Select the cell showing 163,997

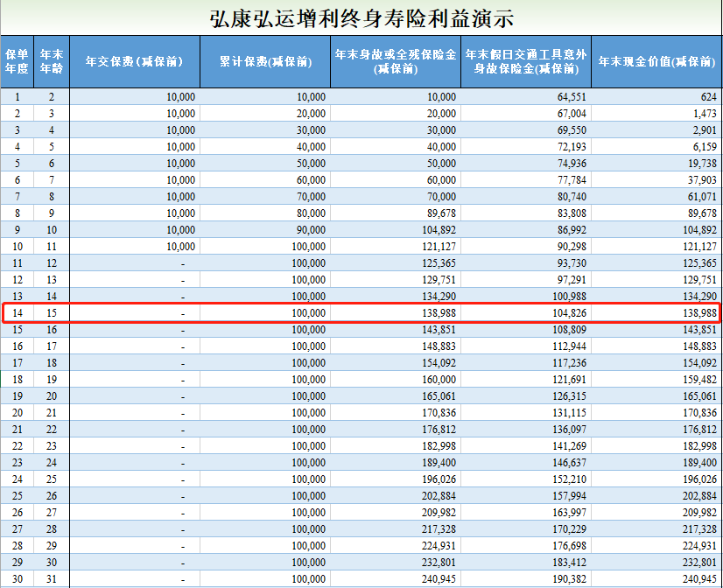[x=526, y=512]
